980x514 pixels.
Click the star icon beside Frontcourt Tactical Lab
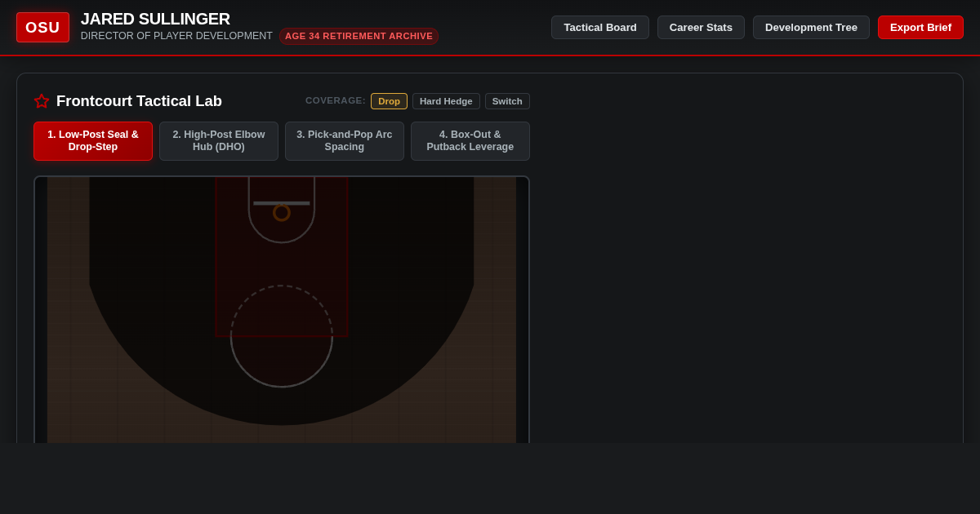point(42,101)
